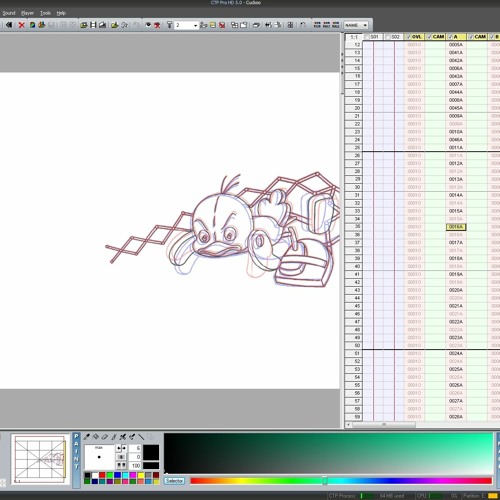500x500 pixels.
Task: Click the field showing 100
Action: pos(135,465)
